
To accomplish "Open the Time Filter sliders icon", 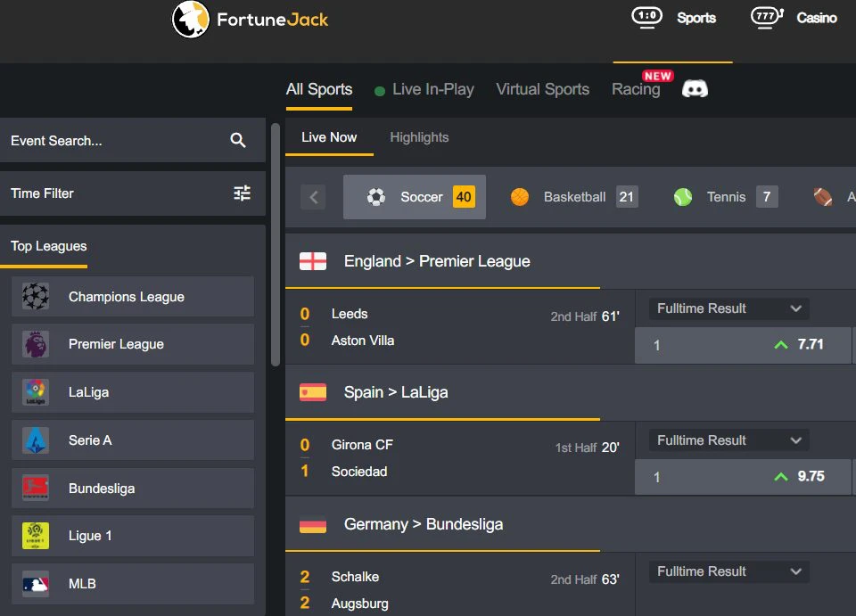I will click(x=242, y=193).
